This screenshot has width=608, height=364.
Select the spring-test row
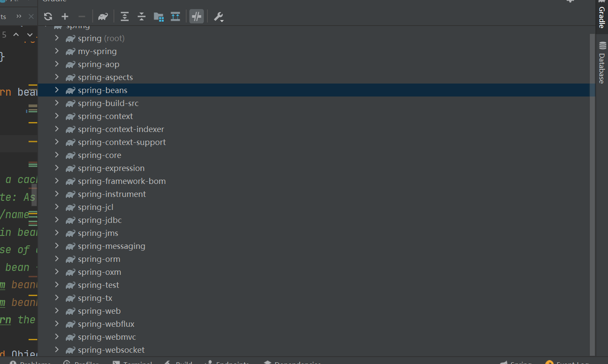[x=317, y=285]
